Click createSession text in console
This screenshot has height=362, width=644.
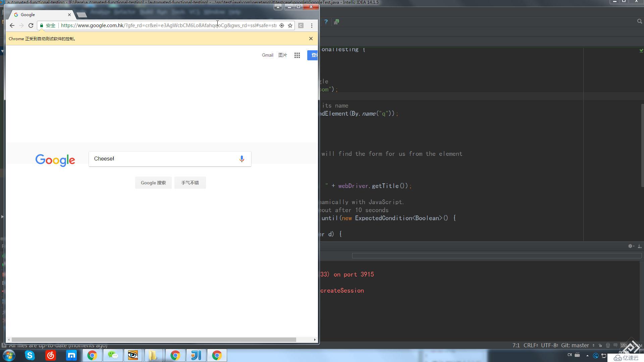tap(342, 291)
